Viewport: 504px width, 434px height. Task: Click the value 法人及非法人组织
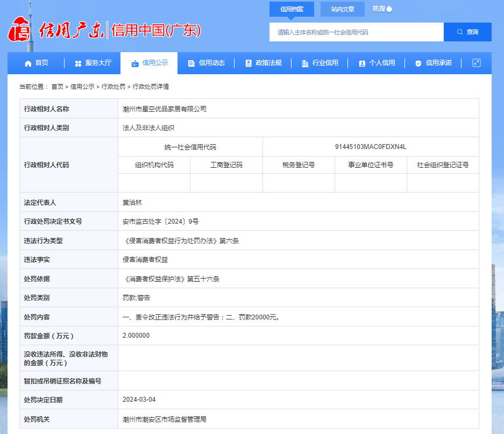(x=148, y=128)
